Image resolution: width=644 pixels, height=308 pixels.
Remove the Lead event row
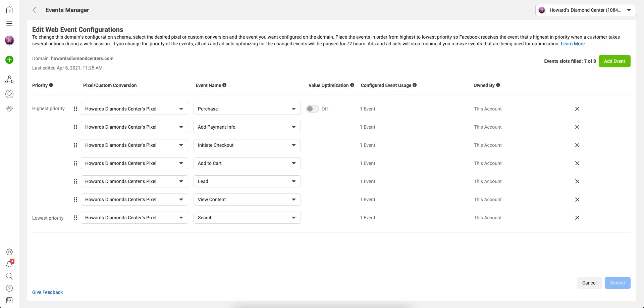point(577,181)
